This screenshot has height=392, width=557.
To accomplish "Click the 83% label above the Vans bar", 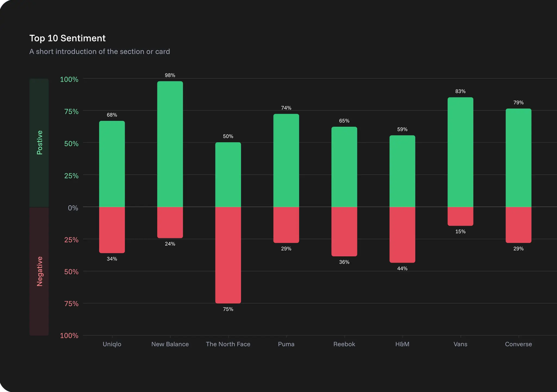I will point(460,92).
